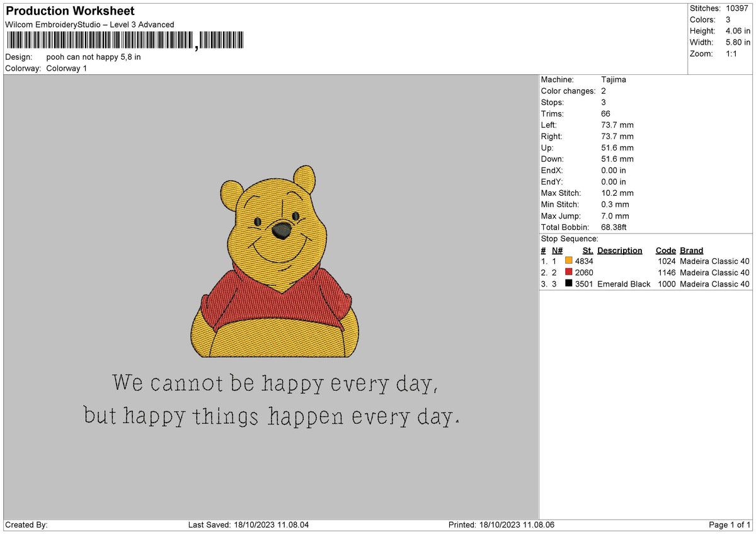
Task: Click the 'Color changes:' label
Action: pos(568,91)
